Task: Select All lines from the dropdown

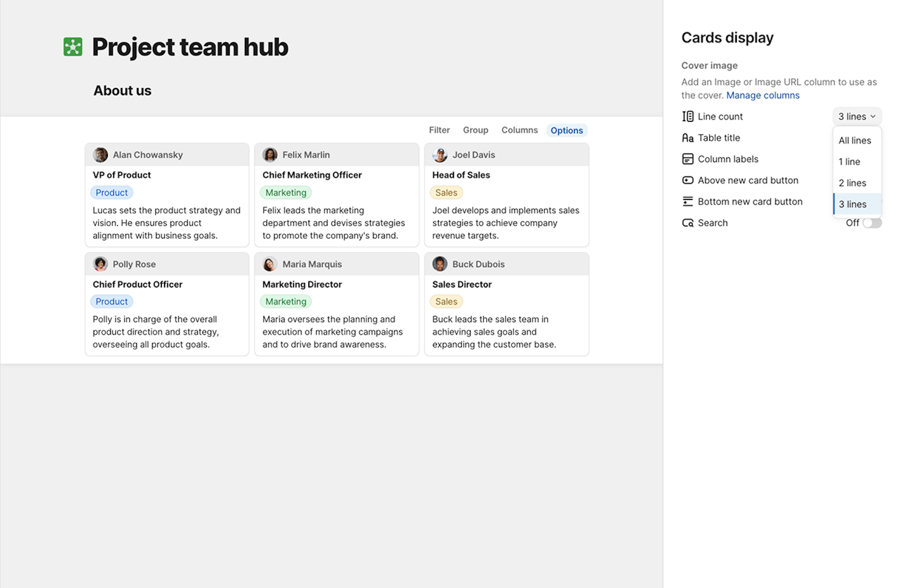Action: pos(854,141)
